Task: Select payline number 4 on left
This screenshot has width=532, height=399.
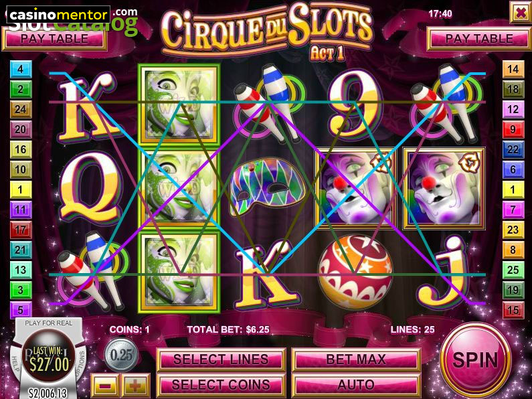Action: 21,69
